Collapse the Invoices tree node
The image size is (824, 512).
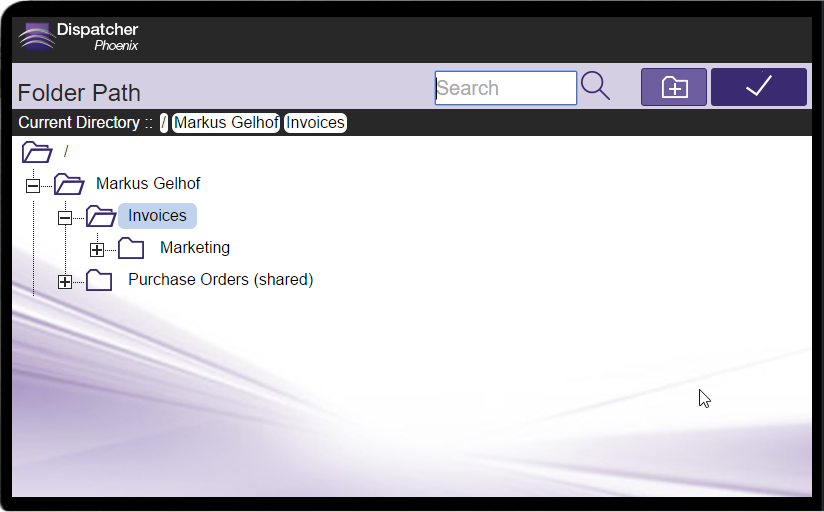click(x=65, y=218)
